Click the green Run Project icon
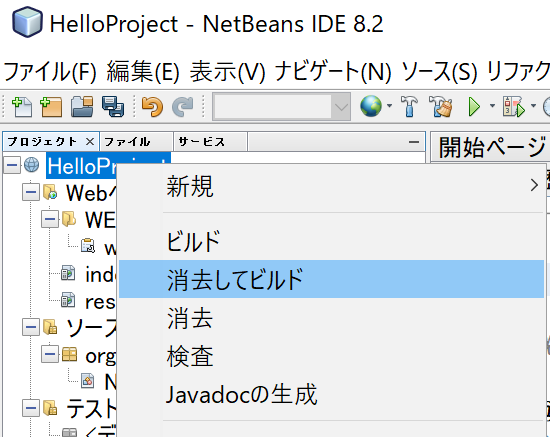 (474, 107)
